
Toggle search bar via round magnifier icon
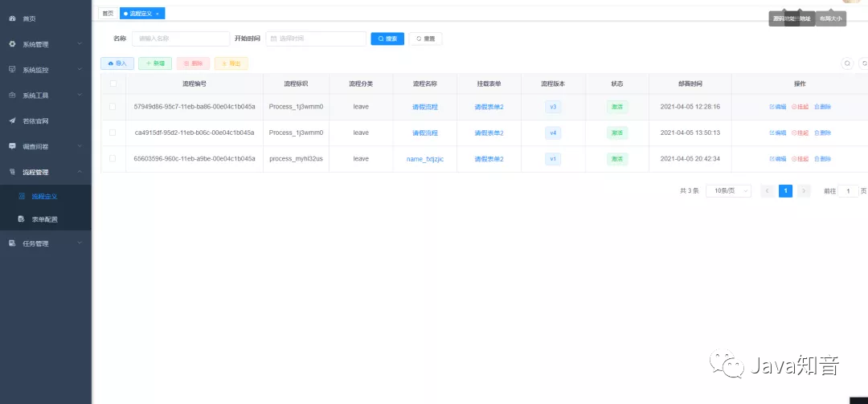tap(847, 63)
